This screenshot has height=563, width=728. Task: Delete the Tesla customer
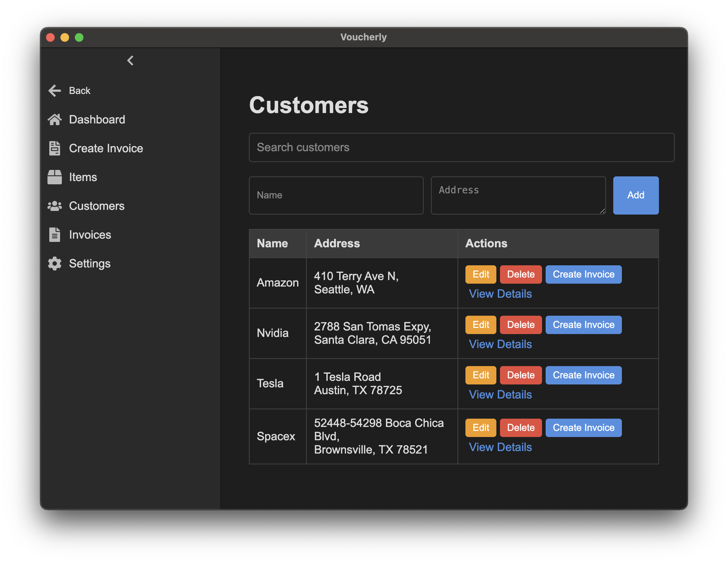[521, 375]
